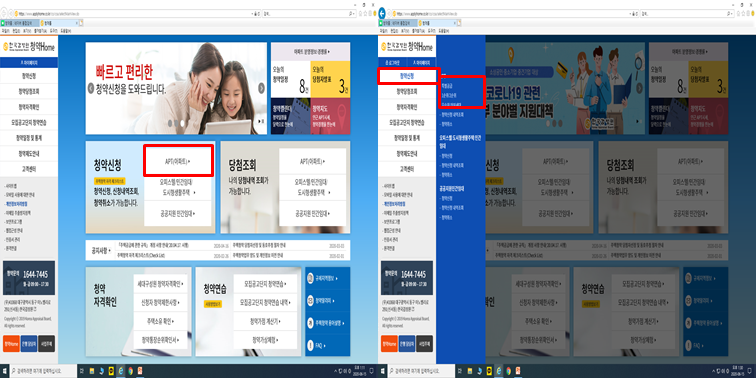Open 청약지도 tile in left window
The width and height of the screenshot is (756, 378).
330,116
